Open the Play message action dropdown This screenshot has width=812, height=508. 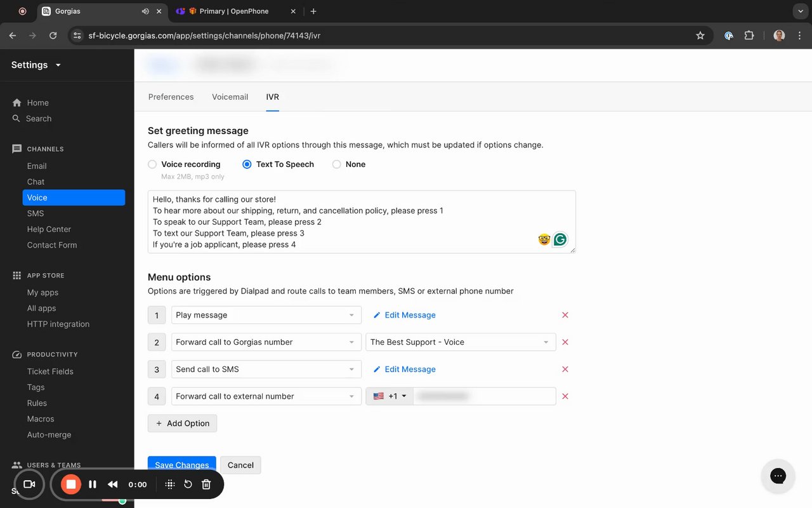tap(266, 315)
